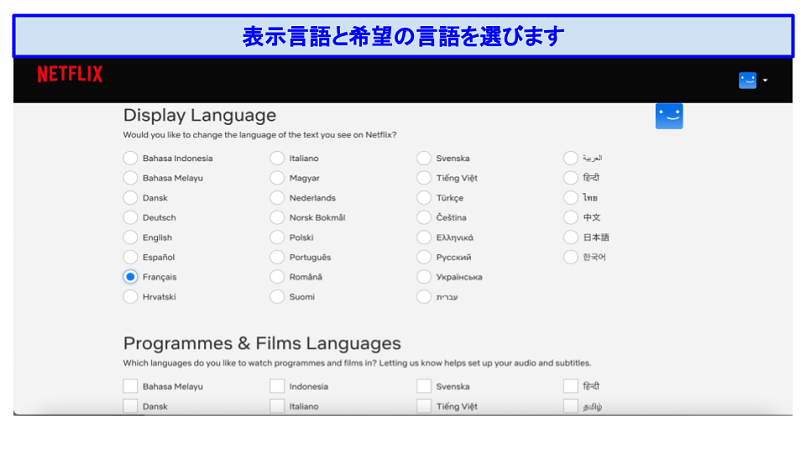Check Tamil (தமிழ்) programme language checkbox
The image size is (806, 453).
click(x=571, y=406)
